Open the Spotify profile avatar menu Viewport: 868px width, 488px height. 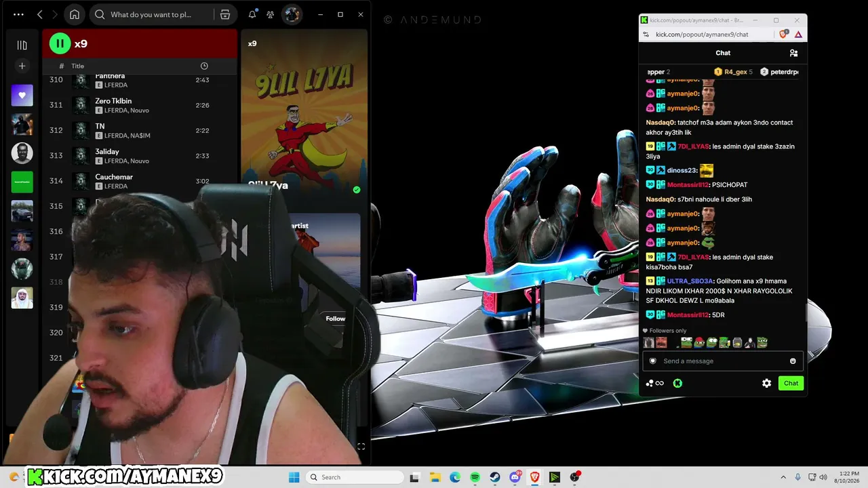click(292, 14)
